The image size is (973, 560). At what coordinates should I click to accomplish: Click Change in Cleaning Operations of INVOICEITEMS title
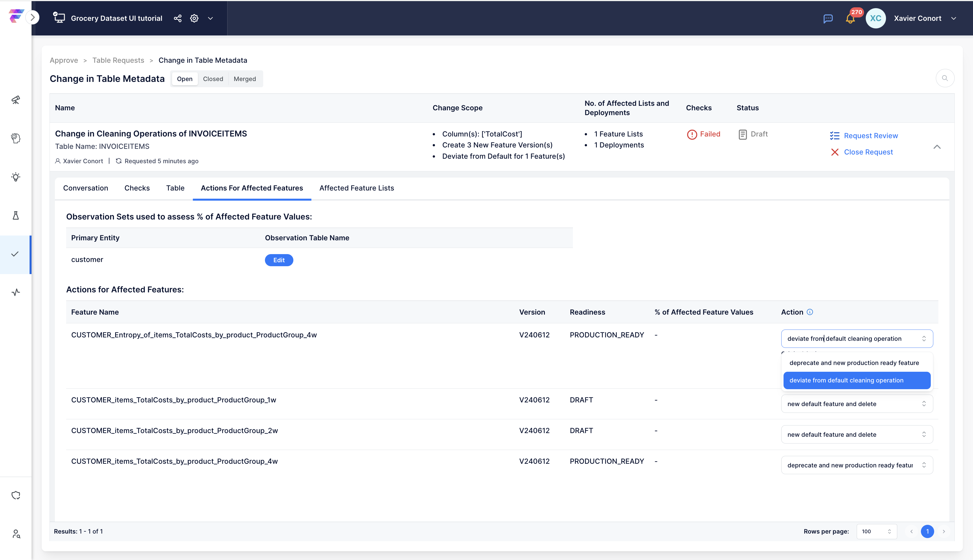[151, 133]
